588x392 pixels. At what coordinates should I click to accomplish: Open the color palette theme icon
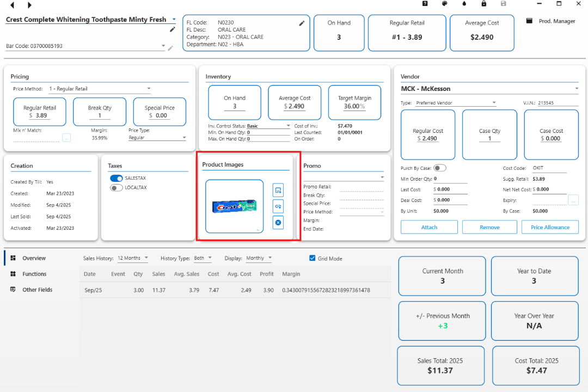coord(444,3)
